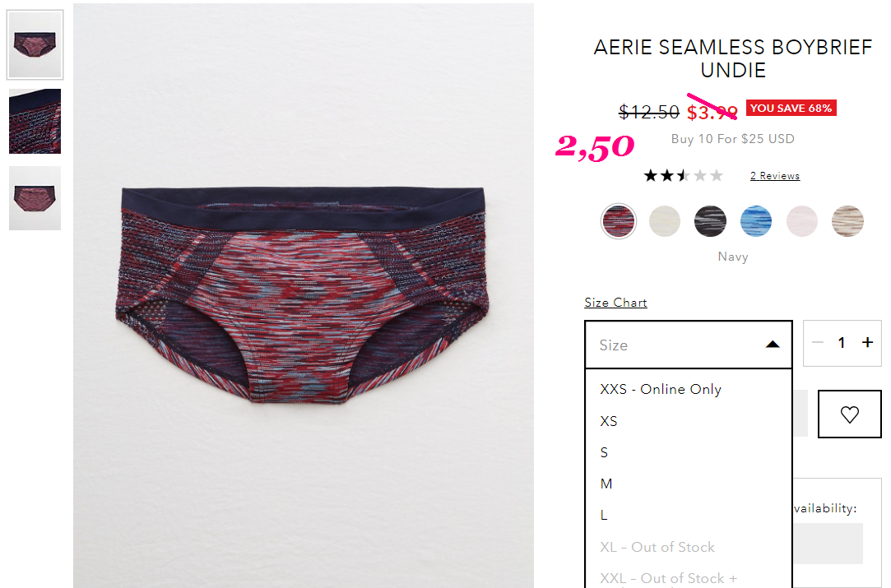Screen dimensions: 891x588
Task: Collapse the Size dropdown arrow
Action: click(773, 345)
